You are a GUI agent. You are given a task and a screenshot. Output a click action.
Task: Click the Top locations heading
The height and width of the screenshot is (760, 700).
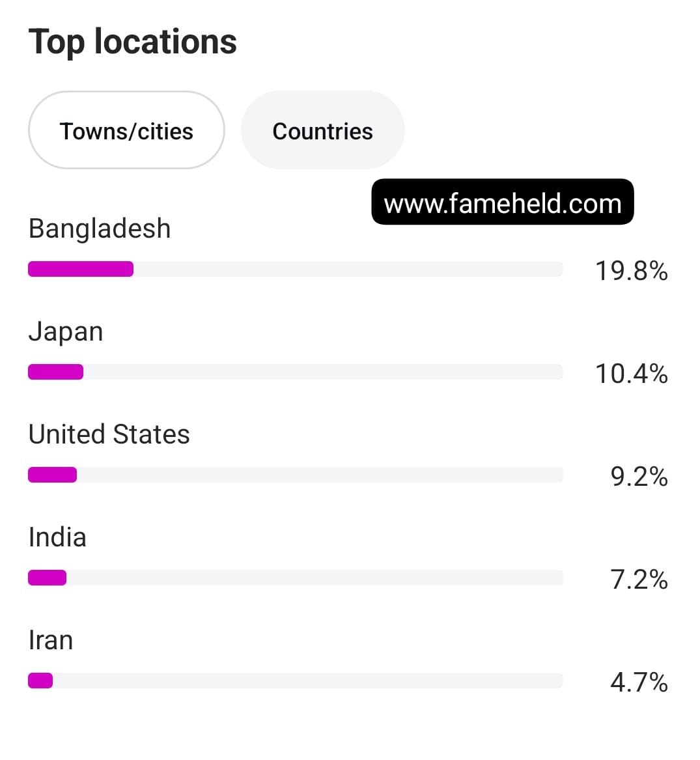coord(132,42)
